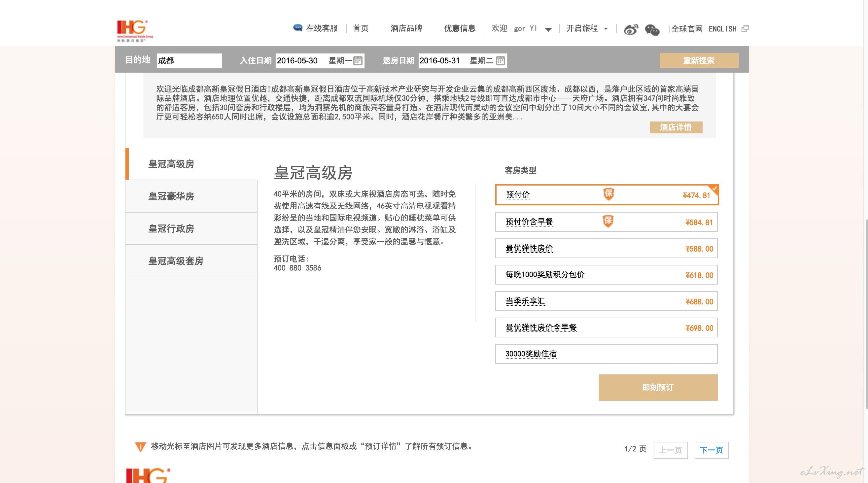
Task: Go to the next page via 下一页
Action: point(711,450)
